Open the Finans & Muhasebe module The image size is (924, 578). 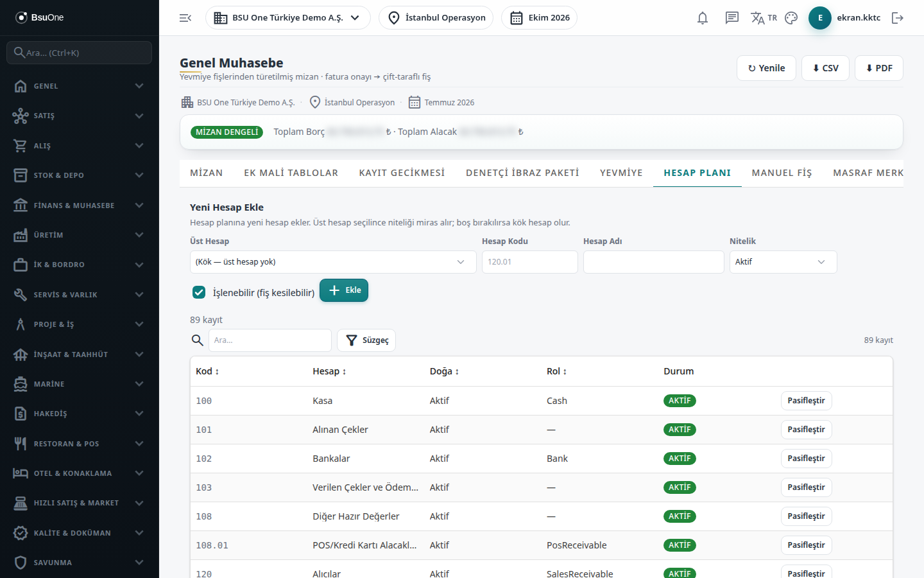[x=80, y=206]
